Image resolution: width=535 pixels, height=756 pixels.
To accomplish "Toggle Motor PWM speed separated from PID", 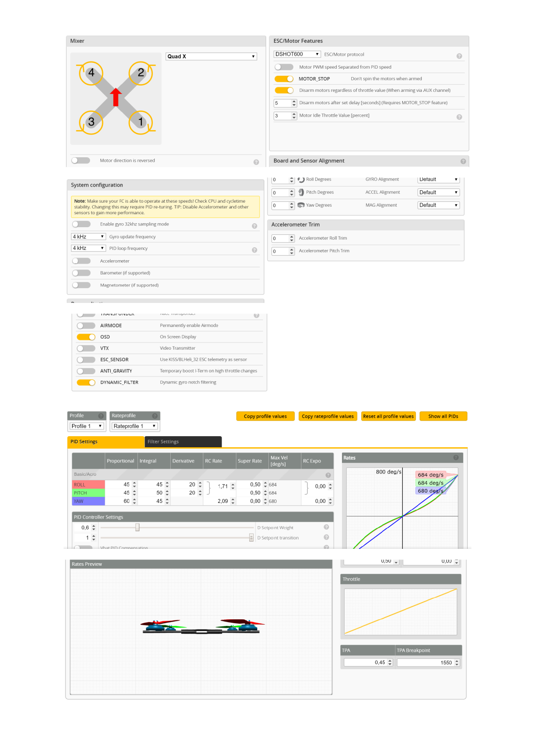I will [x=284, y=67].
